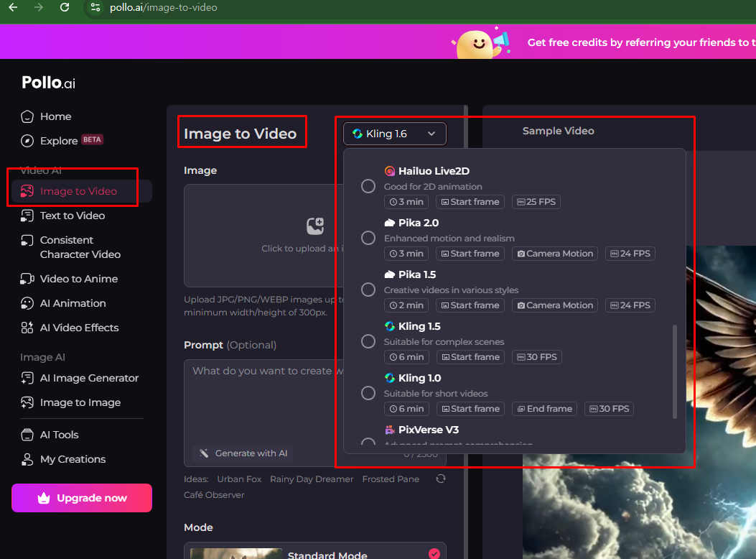Click Pika 1.5 Camera Motion tag
Image resolution: width=756 pixels, height=559 pixels.
(x=555, y=305)
